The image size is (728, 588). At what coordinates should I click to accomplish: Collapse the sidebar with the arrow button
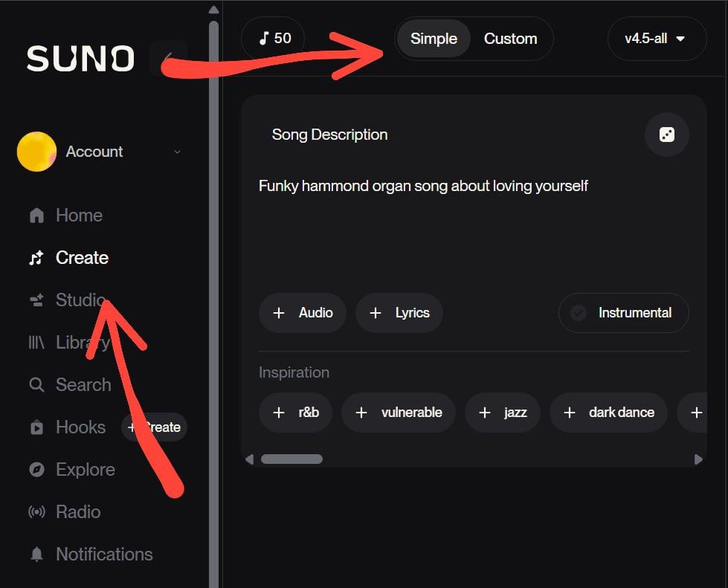(169, 56)
